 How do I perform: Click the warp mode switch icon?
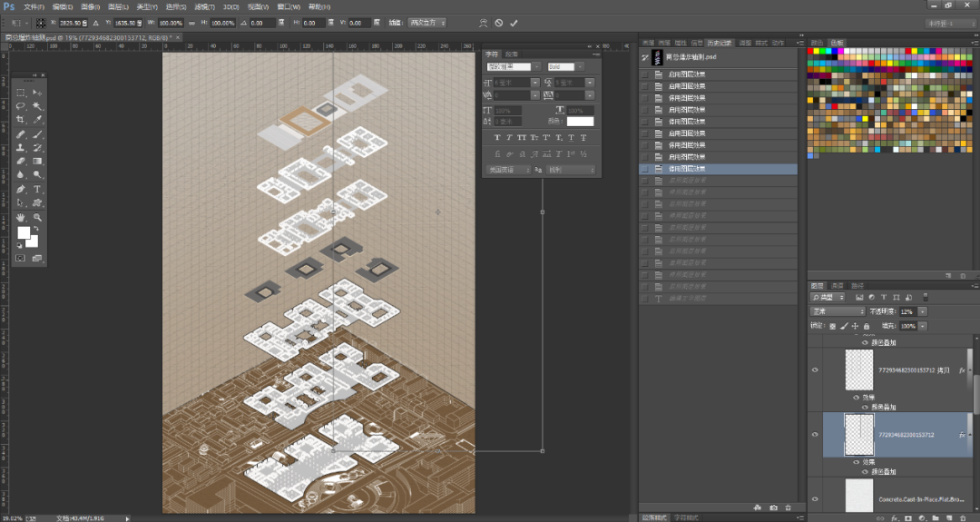coord(483,23)
